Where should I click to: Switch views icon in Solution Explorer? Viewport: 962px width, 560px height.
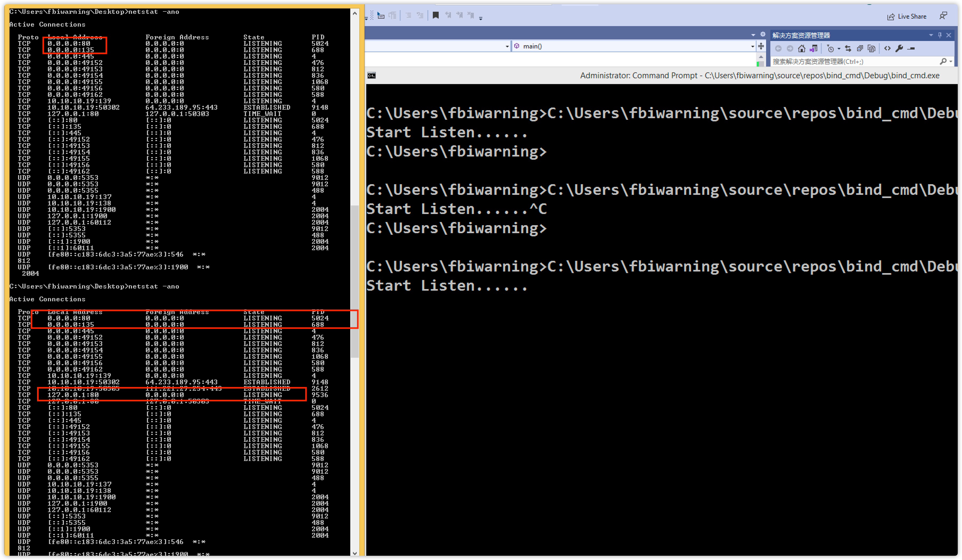pyautogui.click(x=813, y=48)
